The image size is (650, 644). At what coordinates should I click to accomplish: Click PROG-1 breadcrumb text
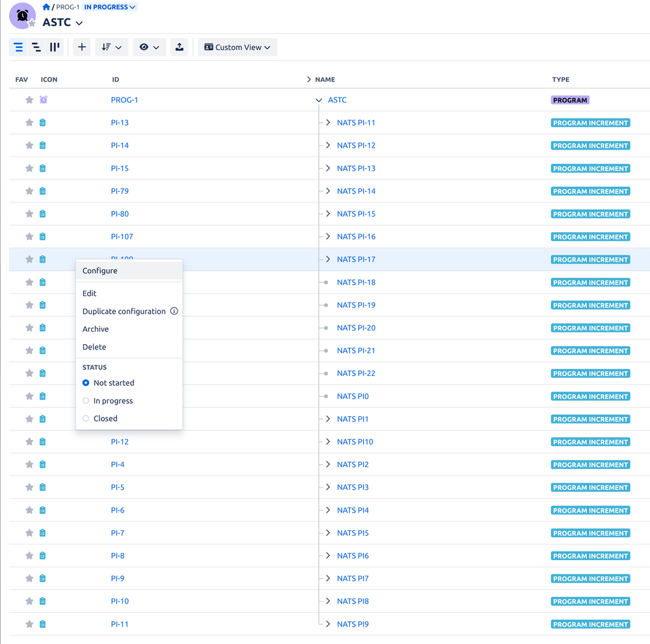(68, 7)
